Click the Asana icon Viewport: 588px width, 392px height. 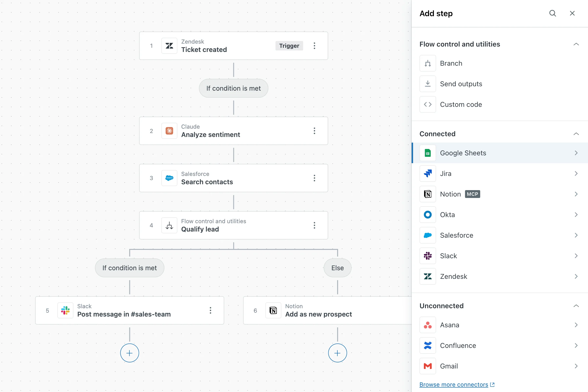coord(428,325)
